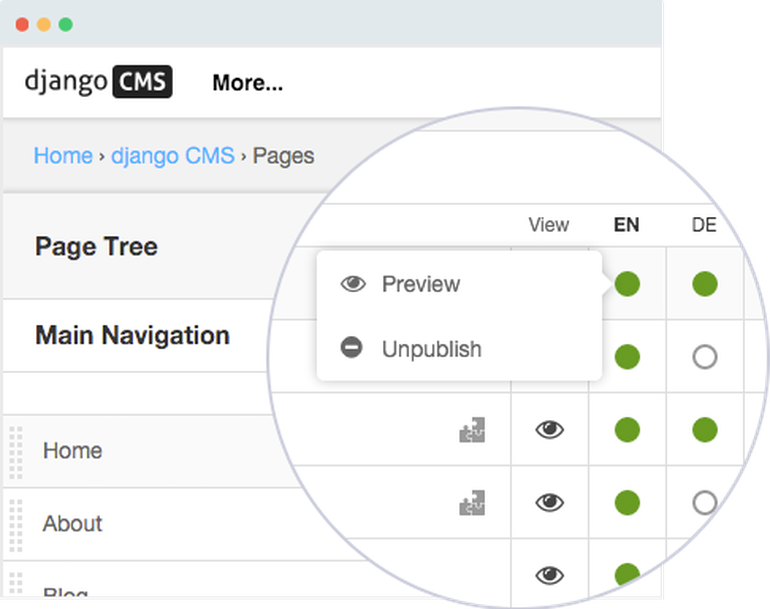The height and width of the screenshot is (609, 770).
Task: Grab the drag handle beside Home
Action: 16,452
